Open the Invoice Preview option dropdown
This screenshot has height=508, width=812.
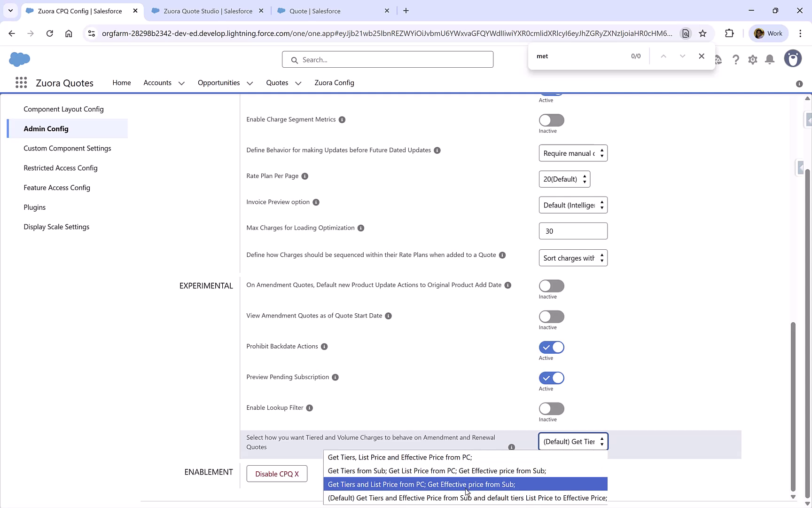tap(573, 205)
